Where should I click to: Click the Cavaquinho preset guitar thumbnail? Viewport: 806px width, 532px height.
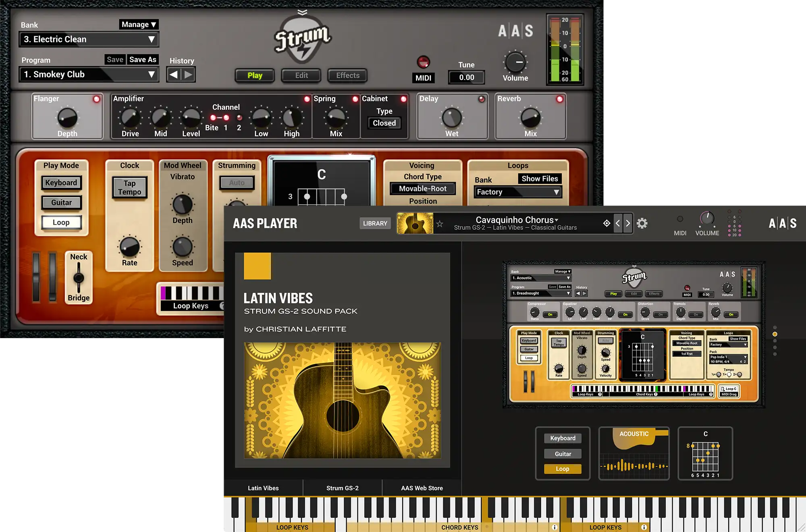[415, 223]
